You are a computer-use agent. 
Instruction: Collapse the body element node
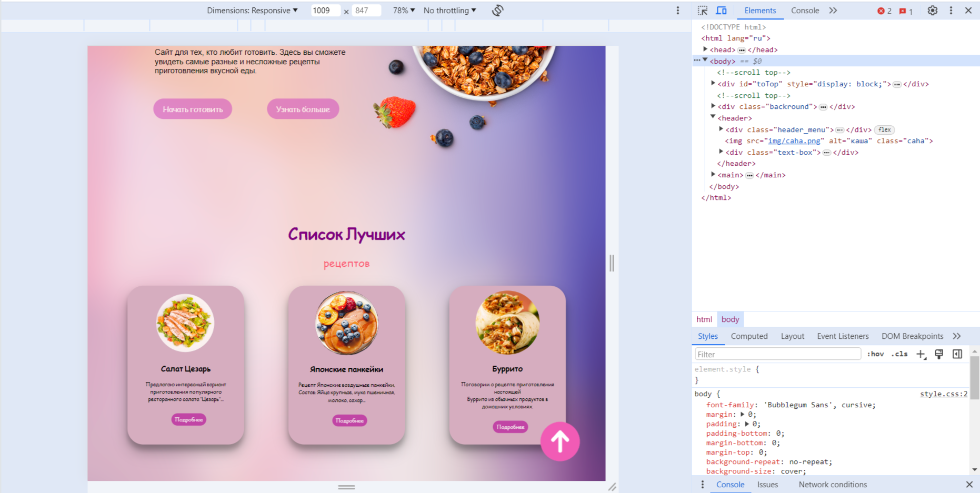tap(705, 61)
